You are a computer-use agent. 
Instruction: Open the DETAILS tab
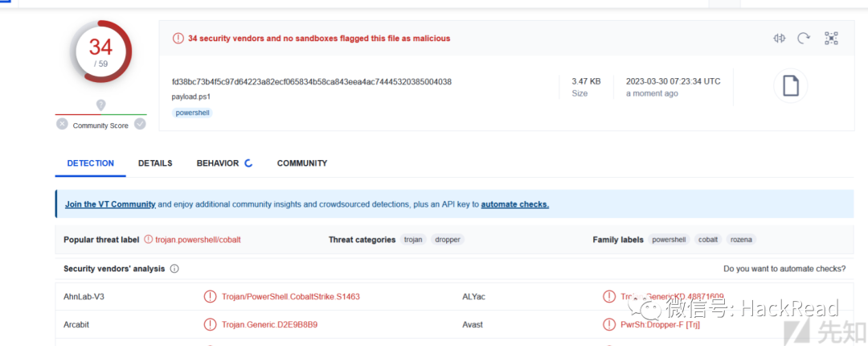(155, 163)
